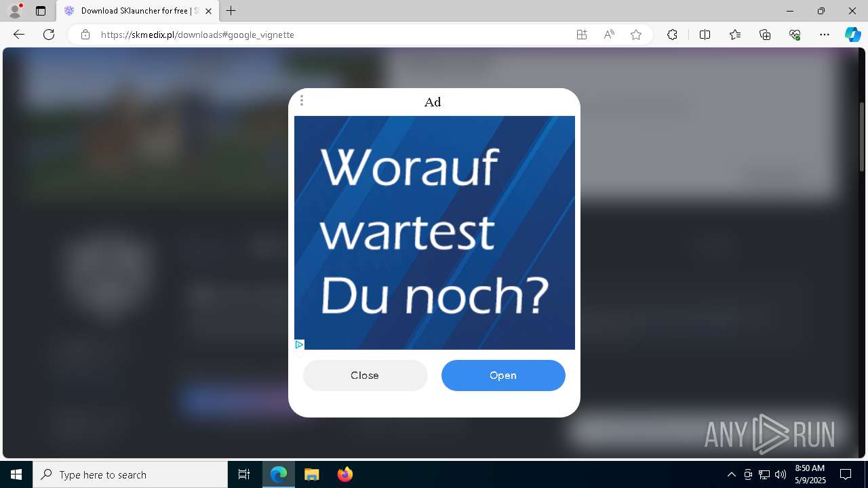
Task: Click the 'Worauf wartest Du noch?' ad image
Action: point(435,232)
